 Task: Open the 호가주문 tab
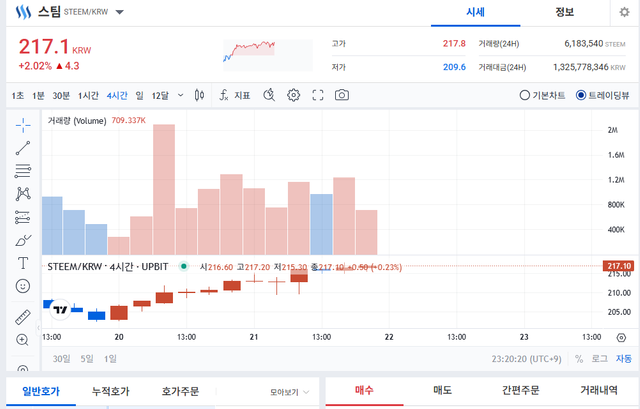[180, 391]
